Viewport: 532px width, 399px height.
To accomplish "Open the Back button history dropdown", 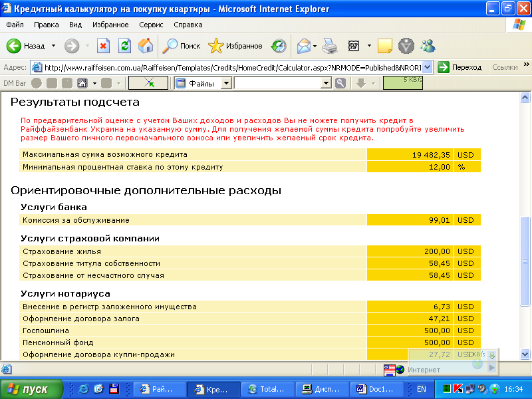I will [x=54, y=46].
